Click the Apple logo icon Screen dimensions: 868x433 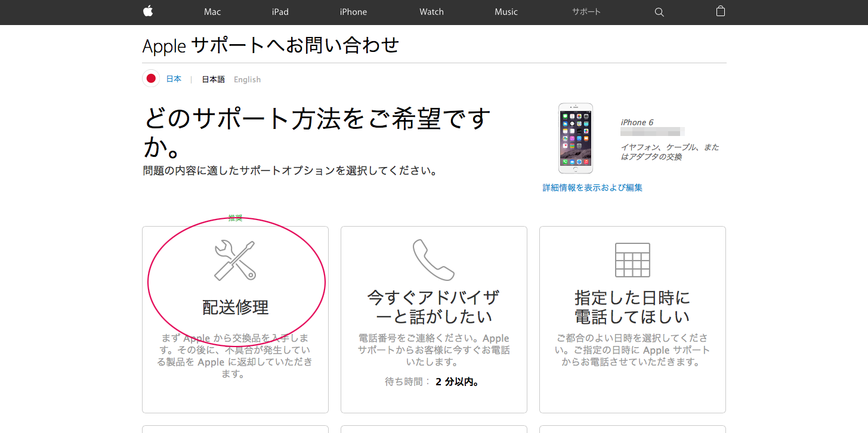148,11
